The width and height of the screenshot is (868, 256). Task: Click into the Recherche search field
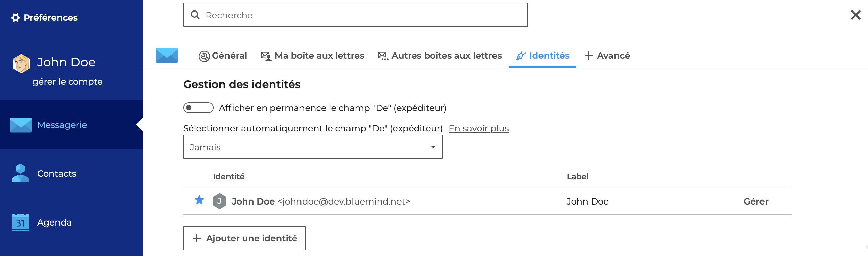click(356, 15)
